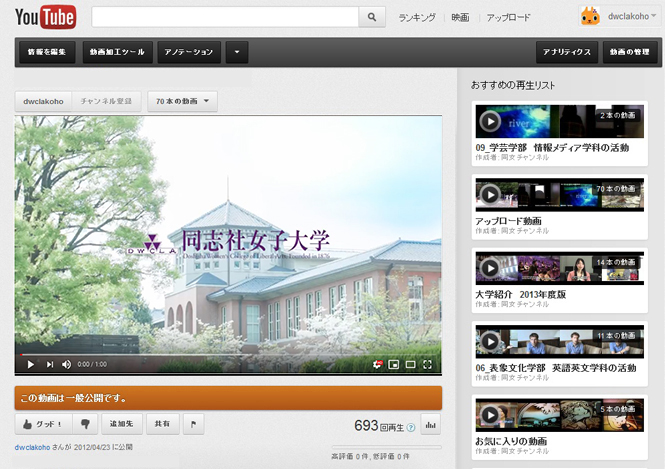Click the help question mark near 693回再生
The height and width of the screenshot is (469, 665).
[x=411, y=427]
